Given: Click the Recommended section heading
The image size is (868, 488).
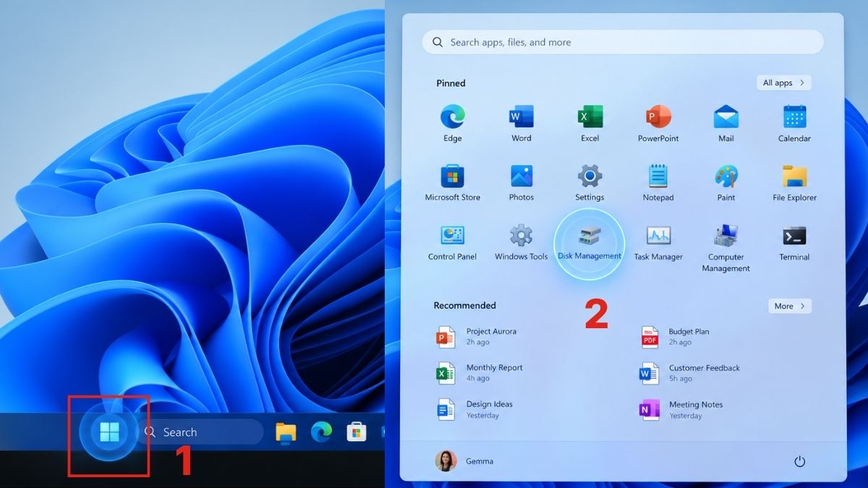Looking at the screenshot, I should (x=464, y=306).
